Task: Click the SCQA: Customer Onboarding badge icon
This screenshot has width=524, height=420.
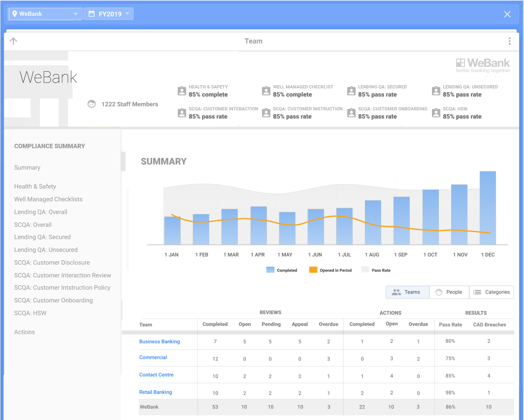Action: pos(351,113)
